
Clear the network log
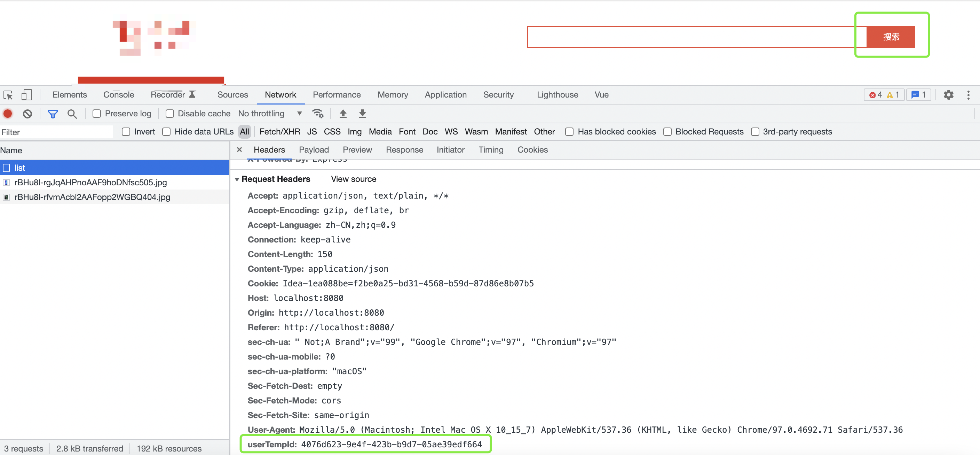(27, 114)
